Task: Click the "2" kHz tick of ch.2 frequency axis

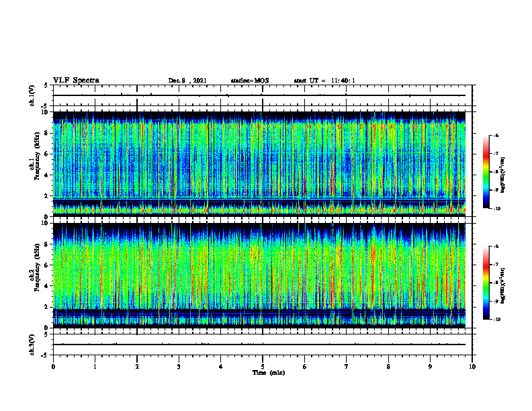Action: pos(46,307)
